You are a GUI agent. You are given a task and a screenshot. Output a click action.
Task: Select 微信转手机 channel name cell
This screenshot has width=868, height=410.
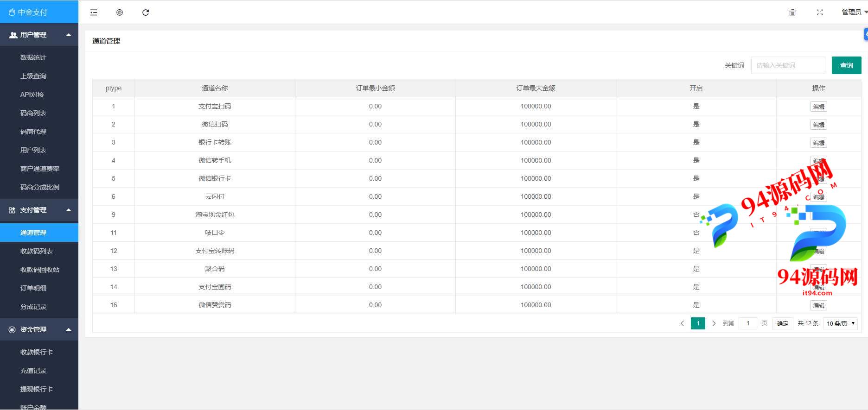coord(215,160)
